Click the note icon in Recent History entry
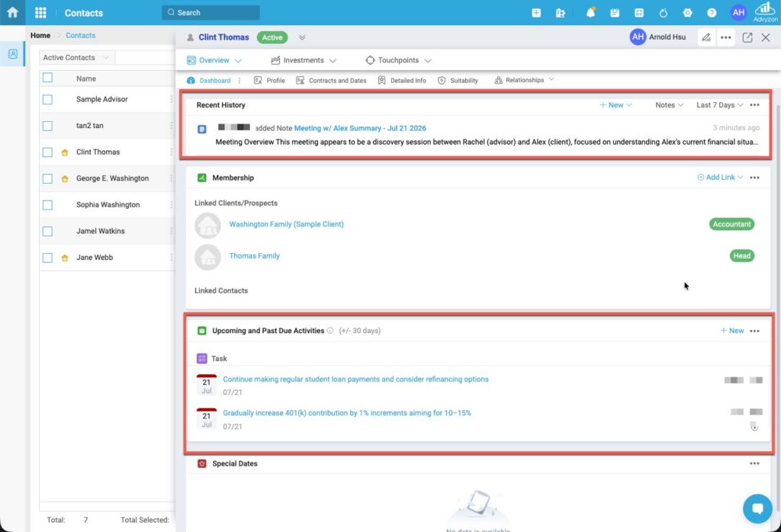 pyautogui.click(x=201, y=129)
